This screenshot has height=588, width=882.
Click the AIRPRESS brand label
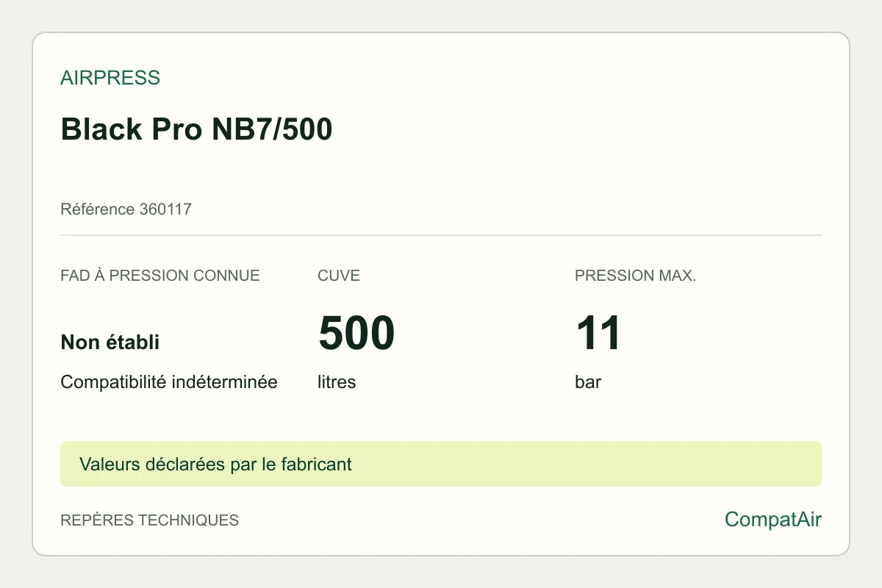pyautogui.click(x=110, y=78)
